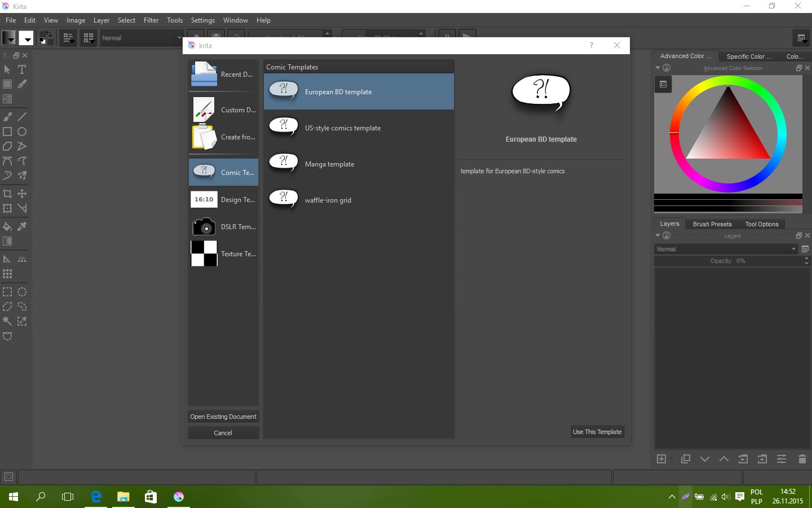Screen dimensions: 812x508
Task: Click Open Existing Document button
Action: 223,417
